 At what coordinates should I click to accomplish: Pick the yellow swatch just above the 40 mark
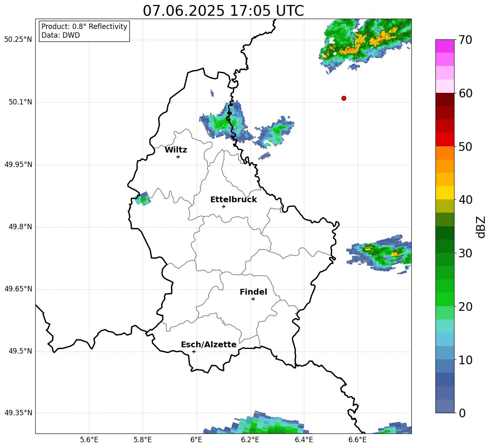coord(445,193)
